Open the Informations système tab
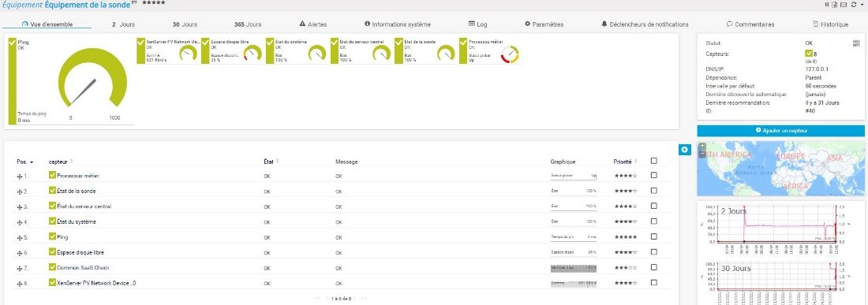Image resolution: width=868 pixels, height=305 pixels. click(398, 24)
